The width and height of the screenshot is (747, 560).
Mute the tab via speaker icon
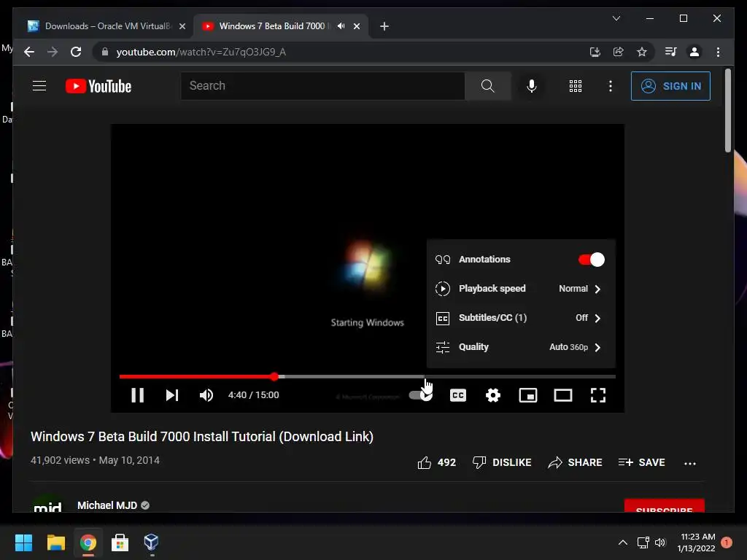pos(341,26)
